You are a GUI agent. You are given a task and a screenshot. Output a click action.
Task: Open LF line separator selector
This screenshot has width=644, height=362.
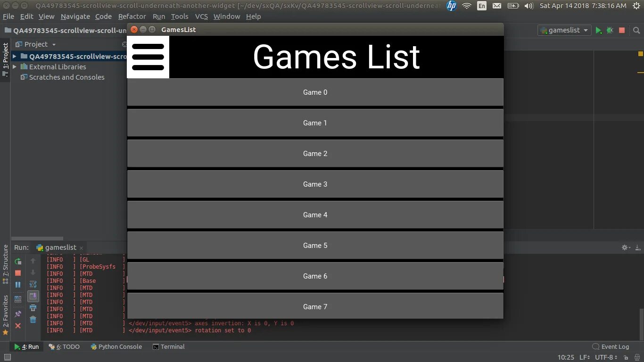pos(585,357)
